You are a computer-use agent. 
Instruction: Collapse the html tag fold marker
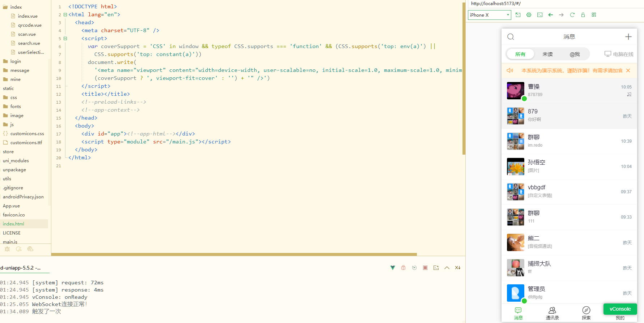pos(65,14)
